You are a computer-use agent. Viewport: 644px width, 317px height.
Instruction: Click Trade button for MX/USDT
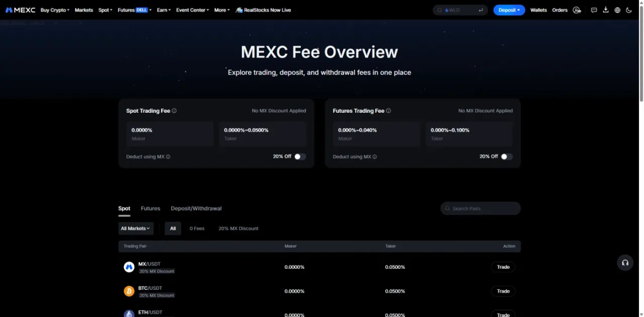click(503, 267)
